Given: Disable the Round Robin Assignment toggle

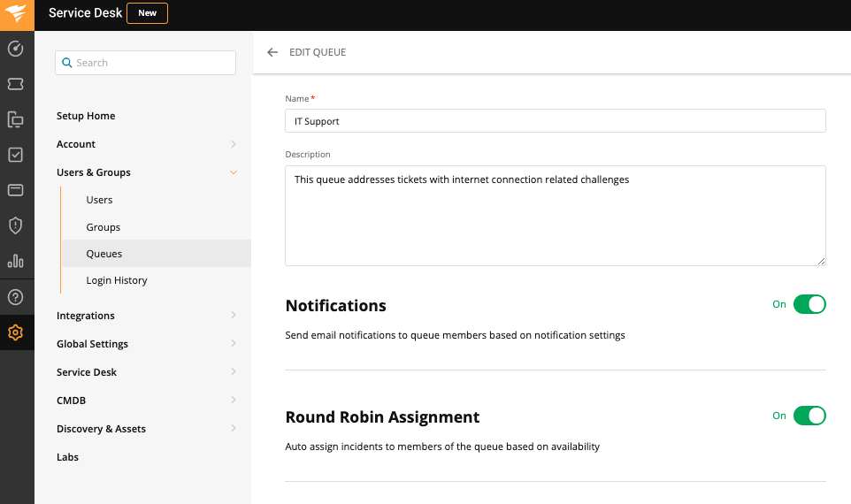Looking at the screenshot, I should (809, 416).
